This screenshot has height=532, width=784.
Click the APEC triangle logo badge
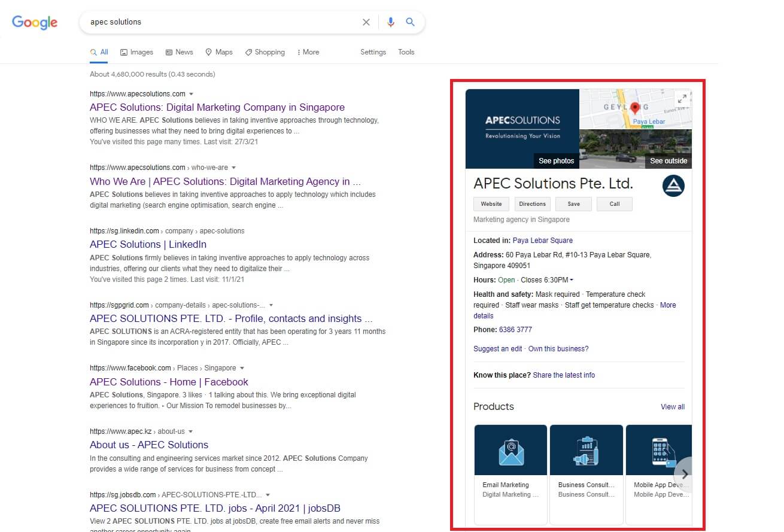(673, 186)
